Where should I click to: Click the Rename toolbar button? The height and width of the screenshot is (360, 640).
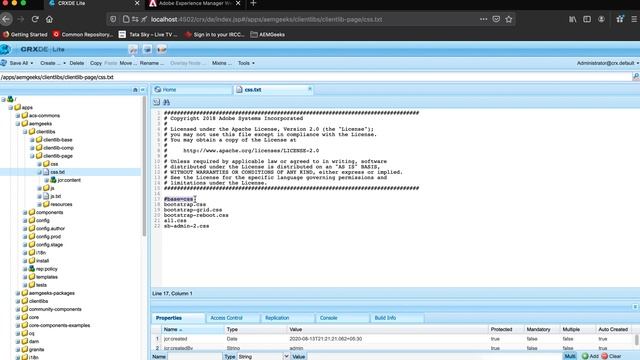tap(151, 63)
